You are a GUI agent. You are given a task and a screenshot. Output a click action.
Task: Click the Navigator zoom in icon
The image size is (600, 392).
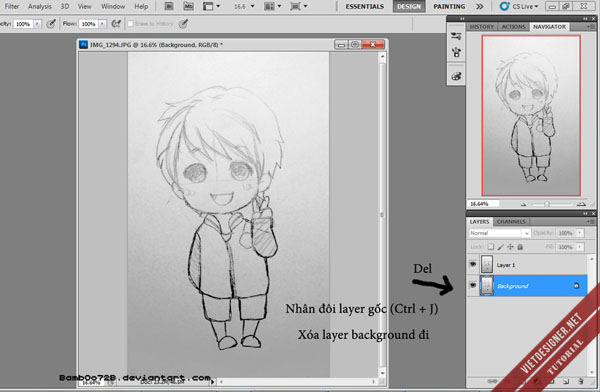581,204
